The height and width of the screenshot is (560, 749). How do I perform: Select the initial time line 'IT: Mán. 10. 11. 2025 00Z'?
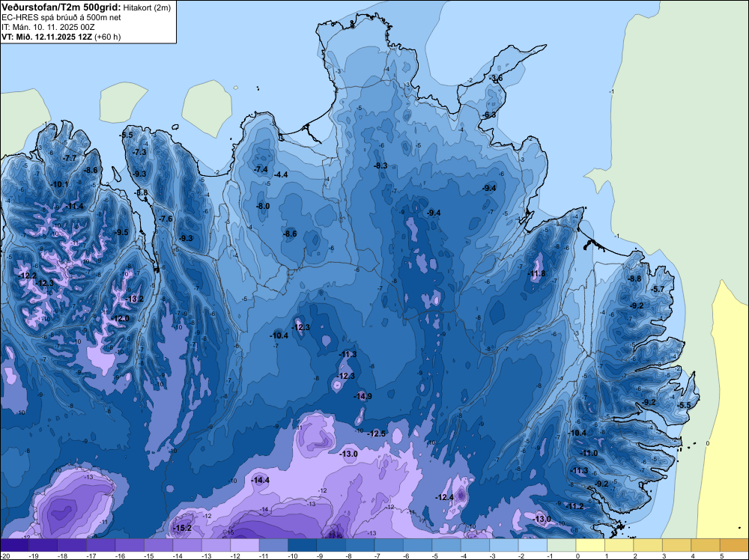pyautogui.click(x=47, y=27)
